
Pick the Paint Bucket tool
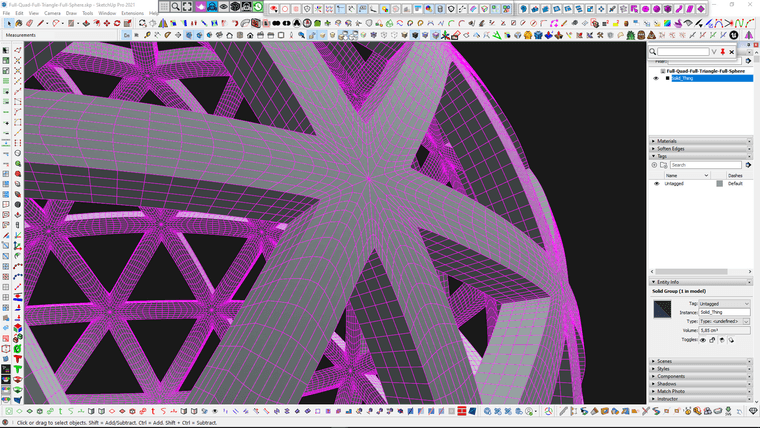19,23
